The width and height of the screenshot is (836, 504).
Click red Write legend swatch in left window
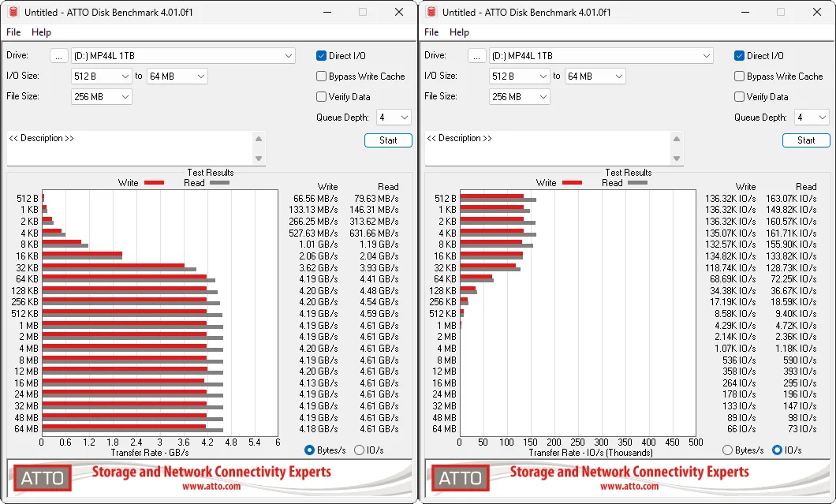tap(154, 183)
